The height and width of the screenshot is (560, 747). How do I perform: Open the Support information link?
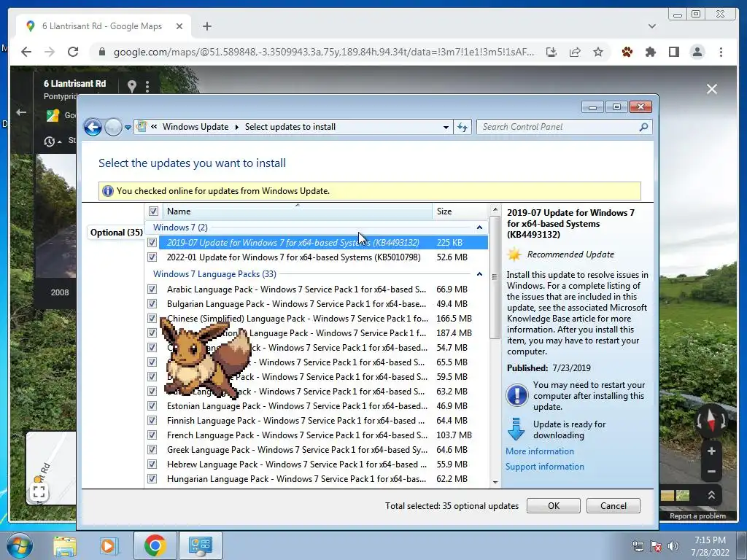pyautogui.click(x=544, y=467)
